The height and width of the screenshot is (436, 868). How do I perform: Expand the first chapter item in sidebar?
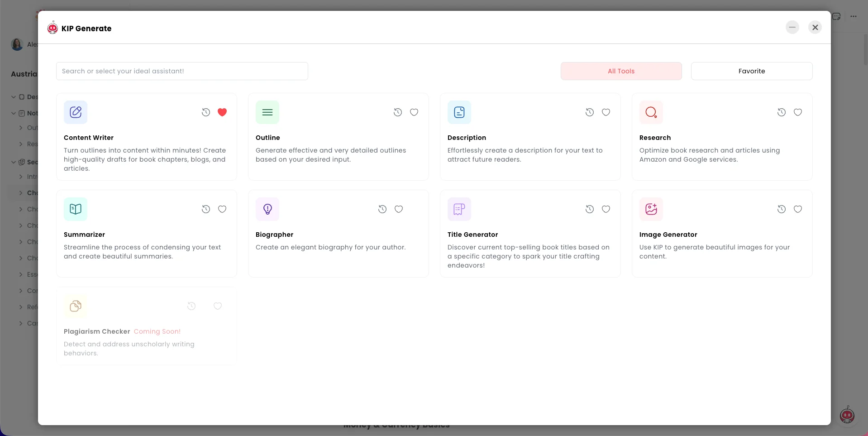(x=20, y=193)
